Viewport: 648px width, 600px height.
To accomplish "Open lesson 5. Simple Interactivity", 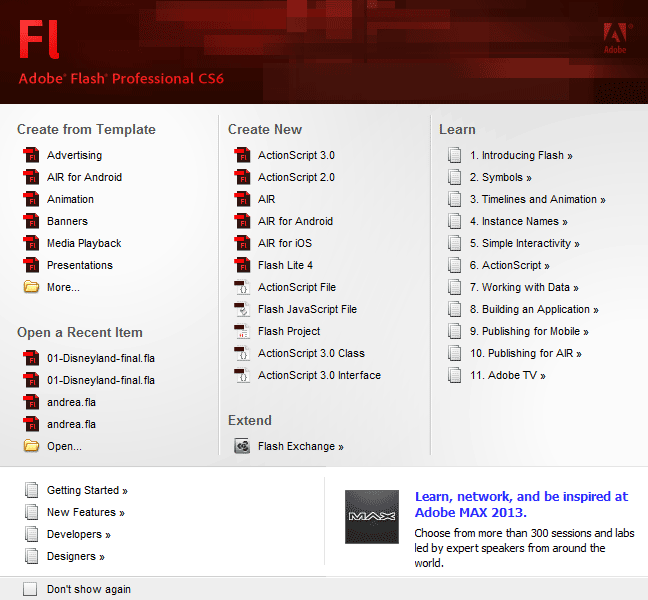I will pos(525,243).
